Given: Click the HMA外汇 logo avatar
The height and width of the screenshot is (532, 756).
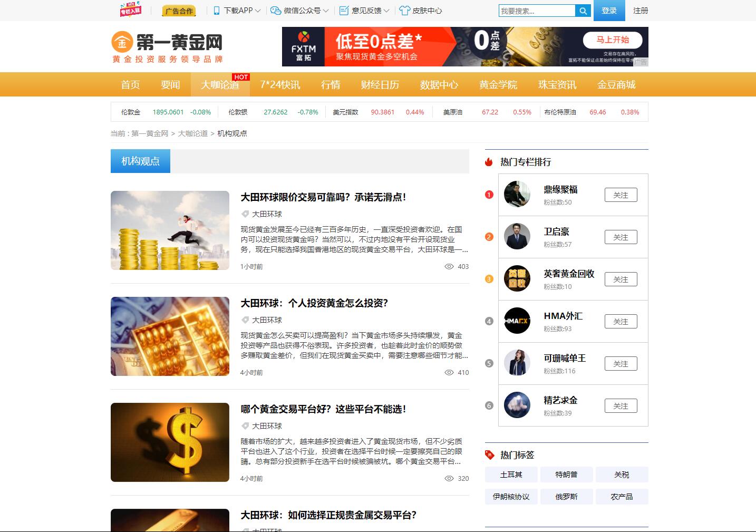Looking at the screenshot, I should click(x=517, y=321).
